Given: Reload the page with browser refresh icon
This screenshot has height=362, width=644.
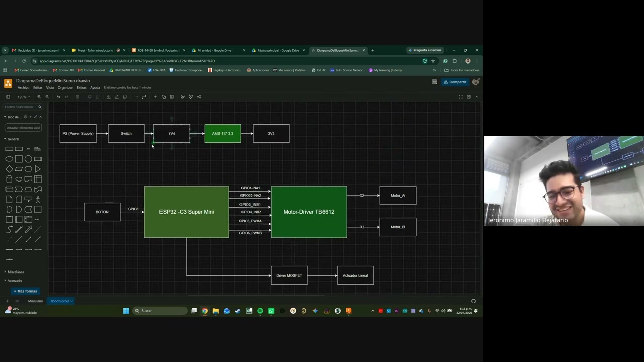Looking at the screenshot, I should coord(24,61).
